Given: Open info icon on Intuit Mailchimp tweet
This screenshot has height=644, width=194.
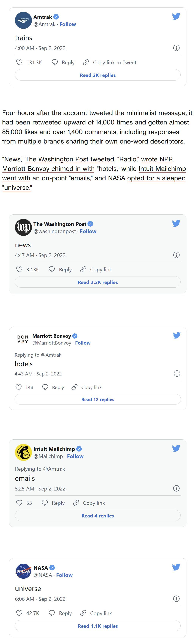Looking at the screenshot, I should (176, 488).
